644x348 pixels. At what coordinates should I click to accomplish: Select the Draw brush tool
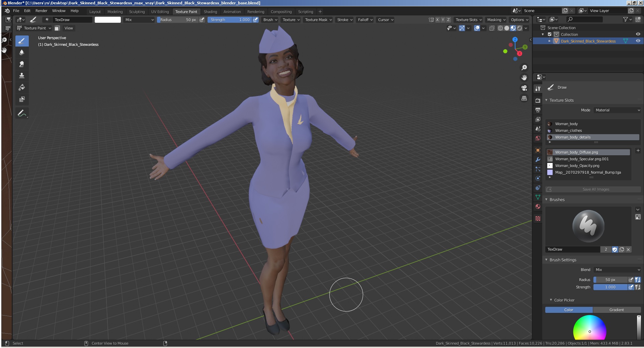coord(22,41)
